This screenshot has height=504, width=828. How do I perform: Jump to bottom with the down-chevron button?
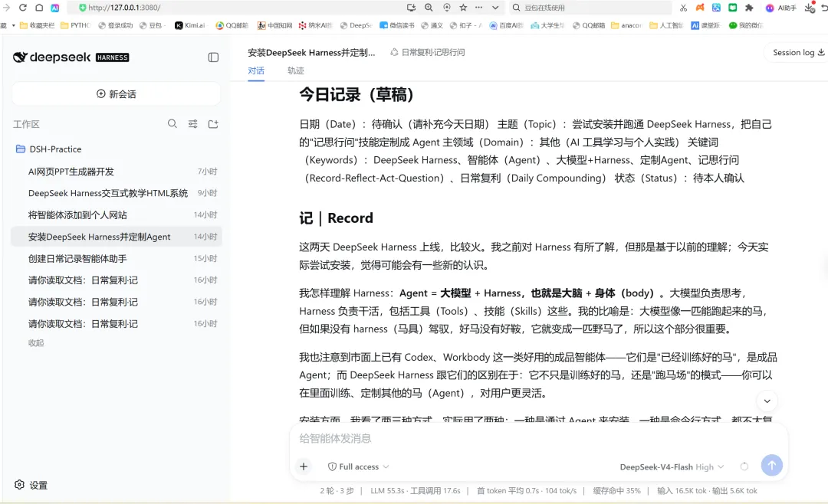point(767,401)
